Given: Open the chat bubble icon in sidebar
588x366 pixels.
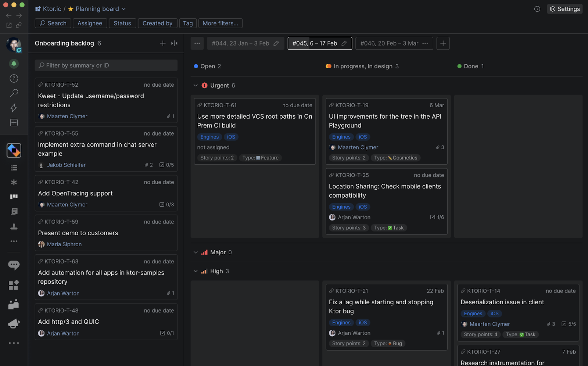Looking at the screenshot, I should pyautogui.click(x=14, y=265).
